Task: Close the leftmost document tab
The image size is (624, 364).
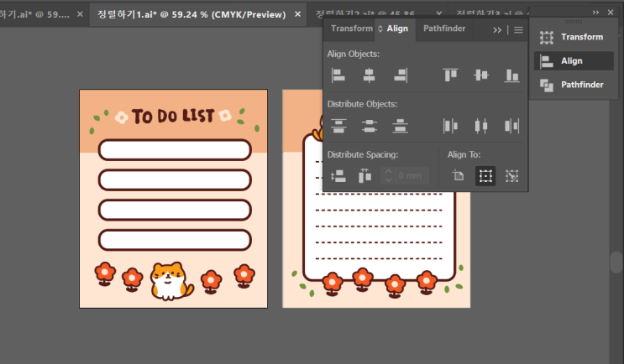Action: [80, 14]
